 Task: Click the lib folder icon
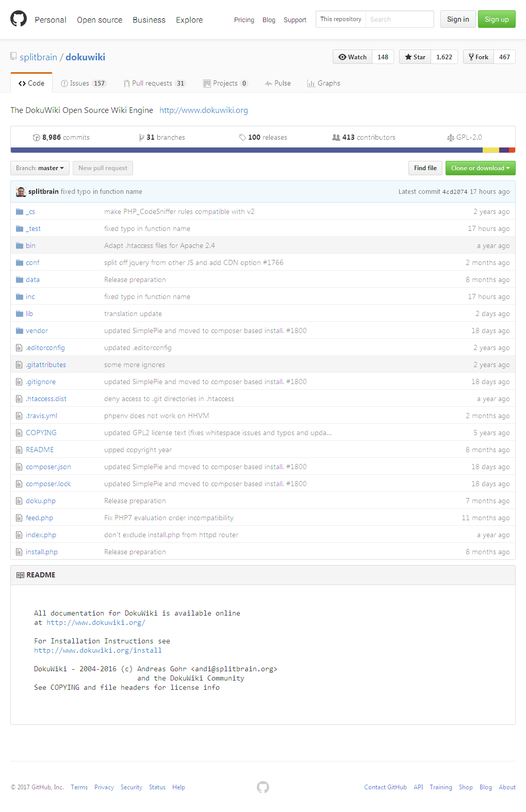point(20,313)
